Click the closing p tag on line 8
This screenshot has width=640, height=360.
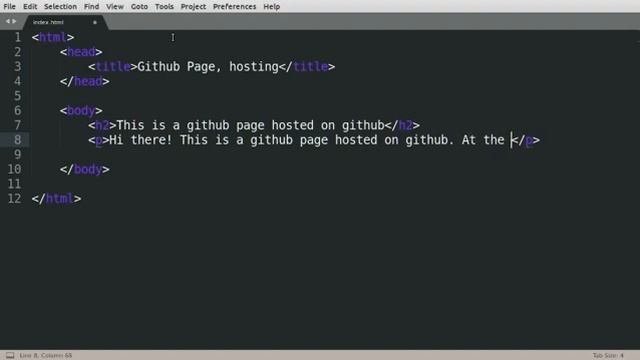tap(526, 140)
